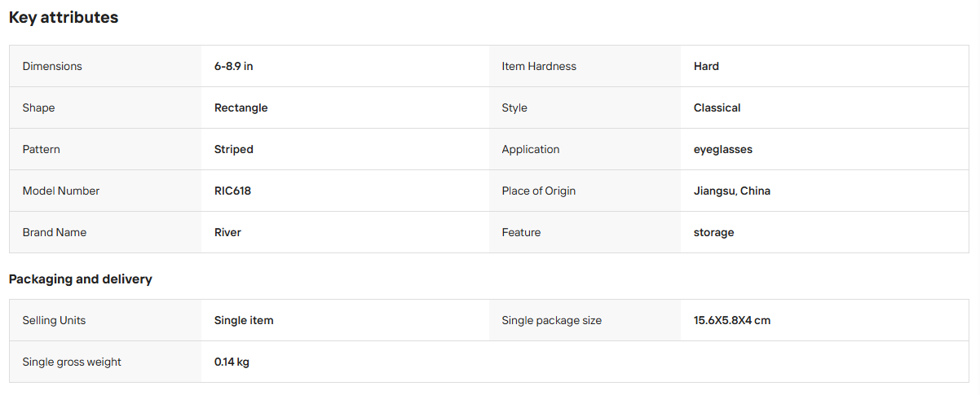This screenshot has height=395, width=980.
Task: Click the Classical style value
Action: pyautogui.click(x=717, y=108)
